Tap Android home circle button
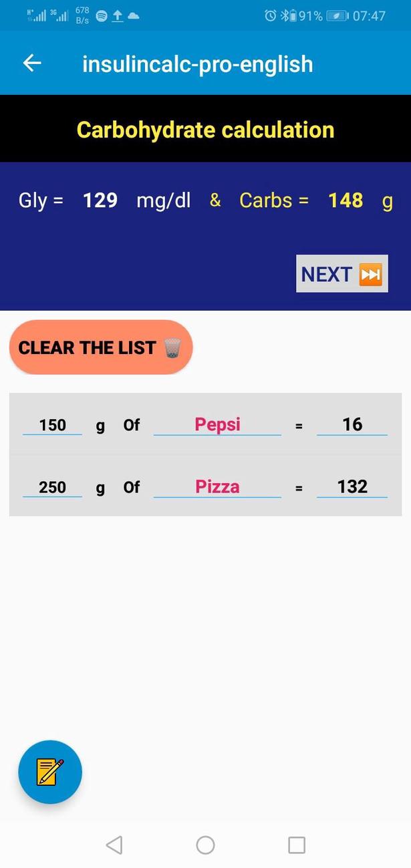 pyautogui.click(x=205, y=845)
